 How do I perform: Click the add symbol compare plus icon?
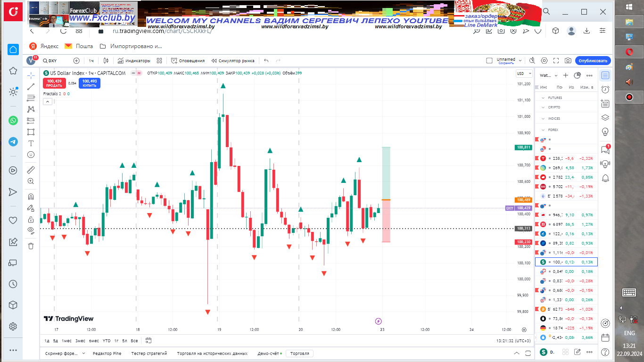76,61
